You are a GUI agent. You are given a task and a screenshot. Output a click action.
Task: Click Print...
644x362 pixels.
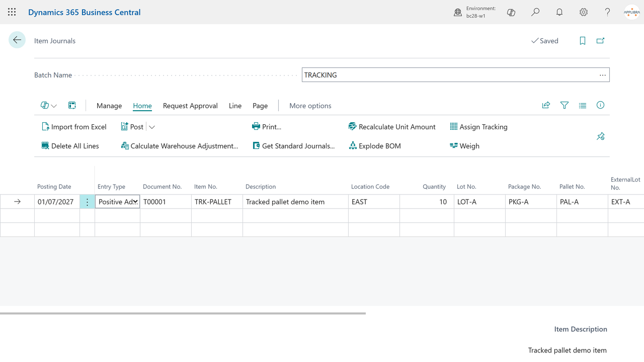(267, 127)
